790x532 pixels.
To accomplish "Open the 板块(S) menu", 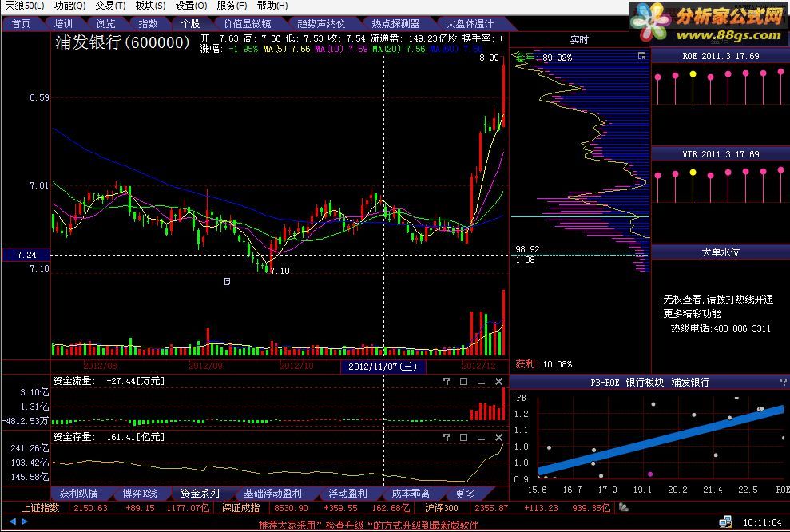I will 150,6.
